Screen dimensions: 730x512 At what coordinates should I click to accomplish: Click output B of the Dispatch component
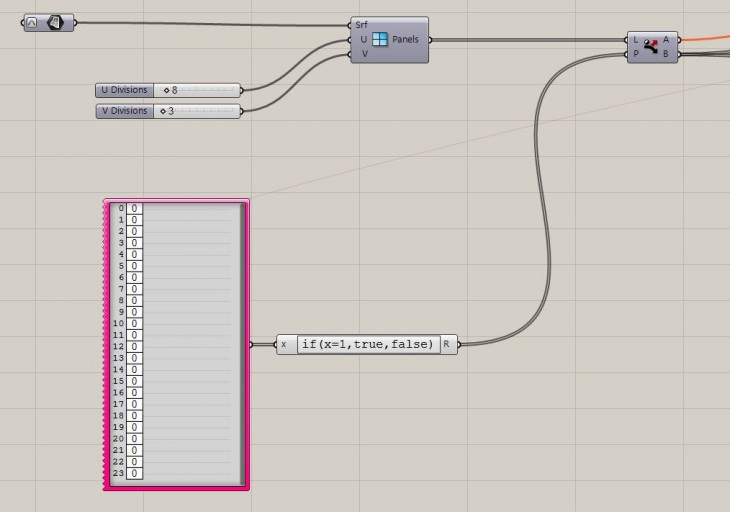point(667,54)
